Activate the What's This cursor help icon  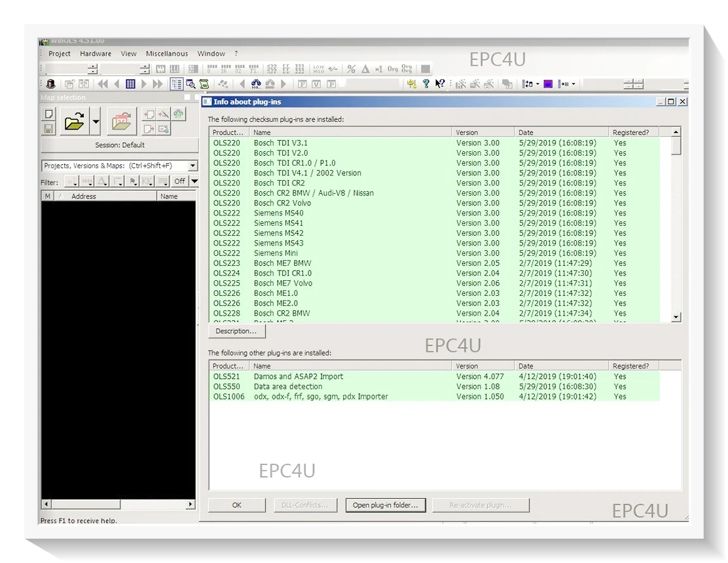tap(440, 84)
